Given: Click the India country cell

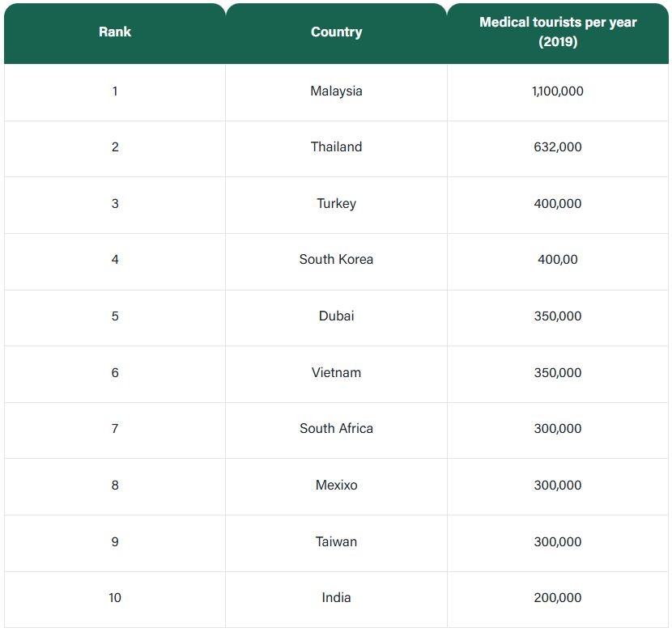Looking at the screenshot, I should (336, 598).
